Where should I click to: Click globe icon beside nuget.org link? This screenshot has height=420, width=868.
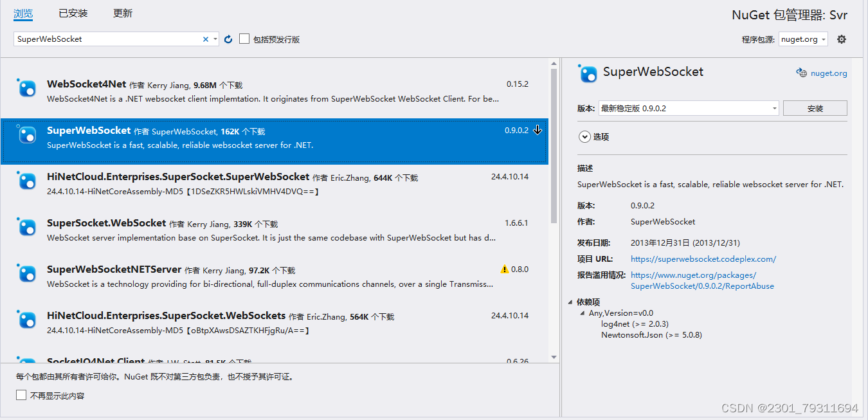coord(801,73)
